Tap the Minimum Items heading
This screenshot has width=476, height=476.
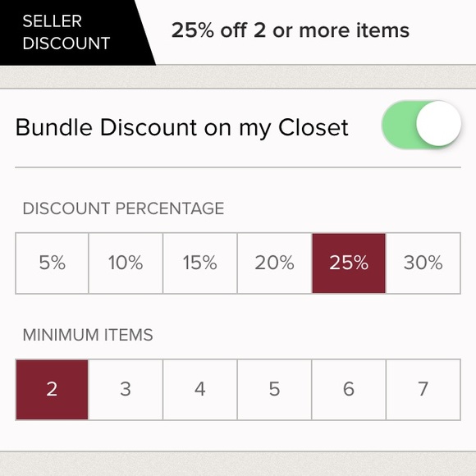tap(88, 335)
